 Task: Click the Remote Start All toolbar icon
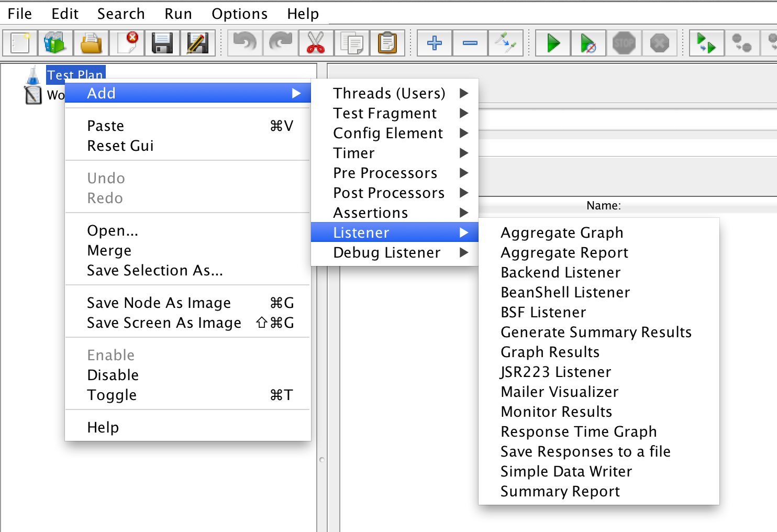(706, 43)
